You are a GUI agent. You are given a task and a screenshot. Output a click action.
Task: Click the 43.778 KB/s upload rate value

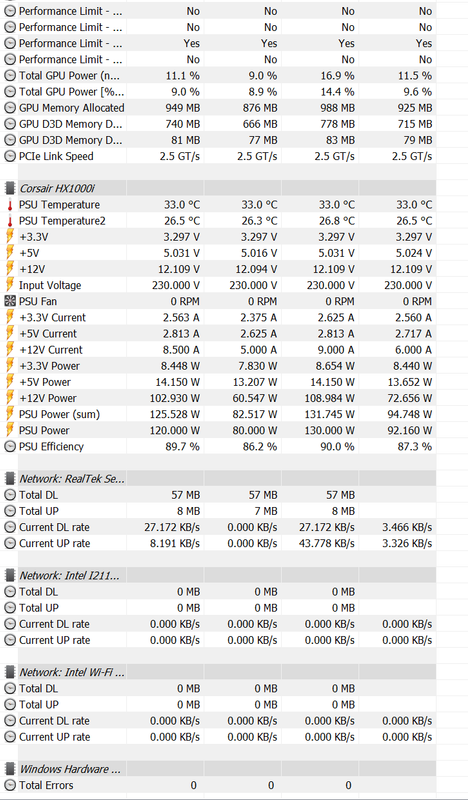(x=326, y=543)
